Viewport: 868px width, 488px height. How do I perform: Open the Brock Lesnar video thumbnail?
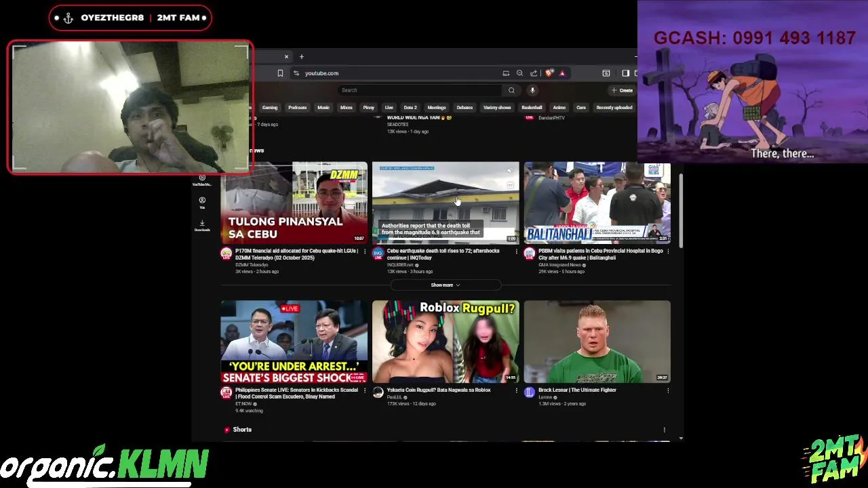597,342
